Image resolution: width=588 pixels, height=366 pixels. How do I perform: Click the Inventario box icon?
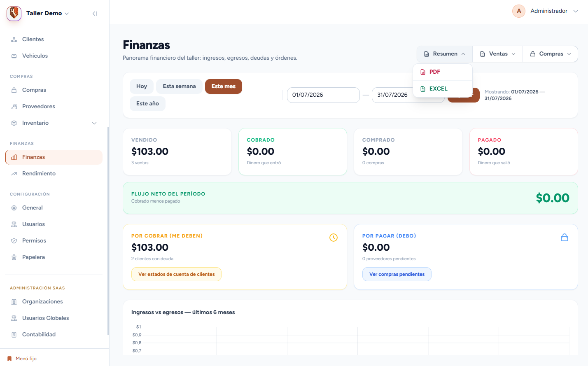click(x=14, y=123)
